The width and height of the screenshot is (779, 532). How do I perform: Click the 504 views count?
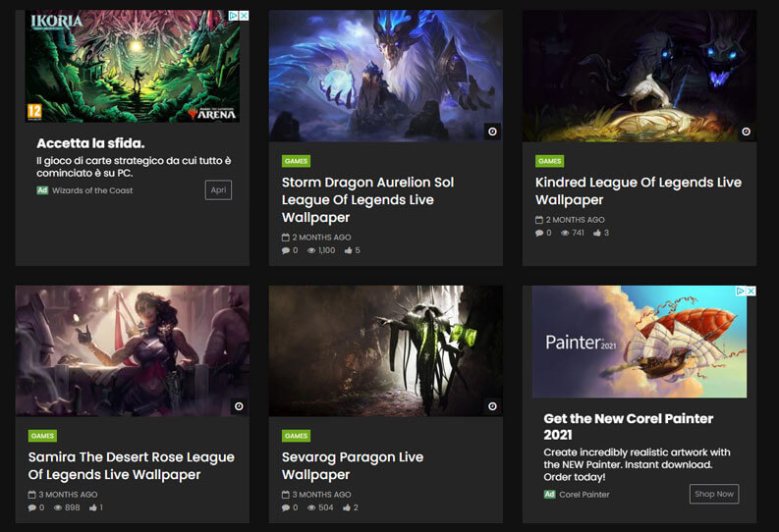(326, 507)
